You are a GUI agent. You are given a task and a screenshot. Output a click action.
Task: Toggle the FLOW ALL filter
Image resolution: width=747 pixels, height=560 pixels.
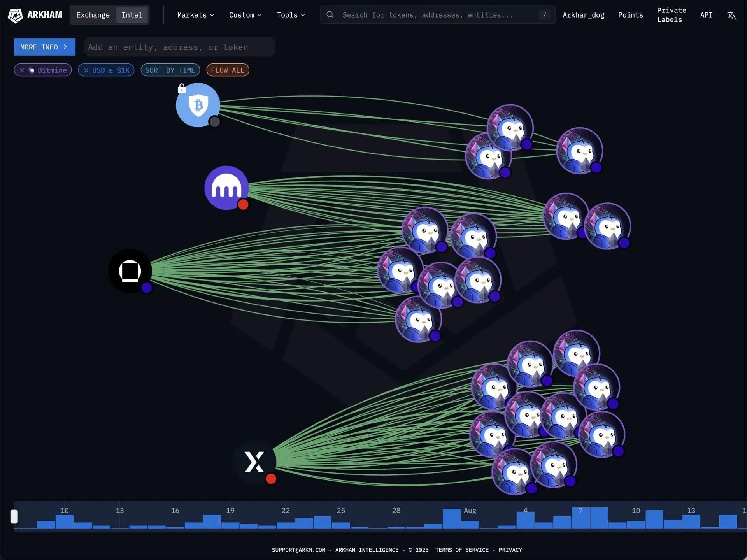point(228,70)
